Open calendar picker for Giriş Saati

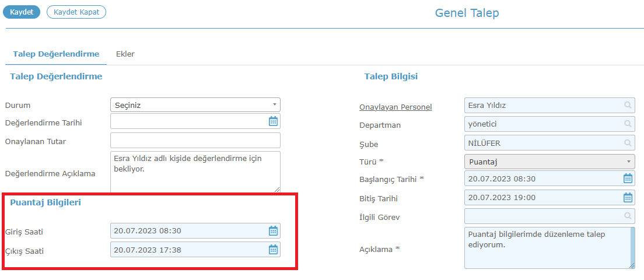(273, 231)
